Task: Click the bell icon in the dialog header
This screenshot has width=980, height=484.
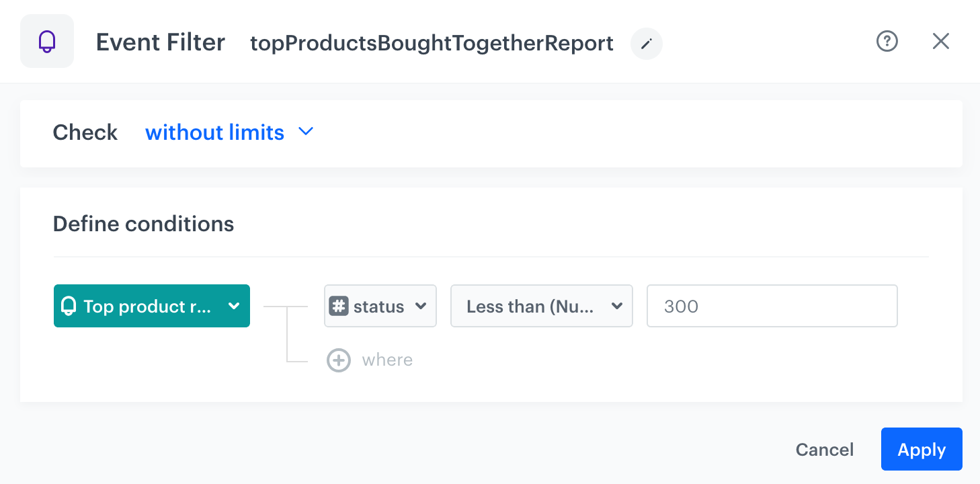Action: click(47, 40)
